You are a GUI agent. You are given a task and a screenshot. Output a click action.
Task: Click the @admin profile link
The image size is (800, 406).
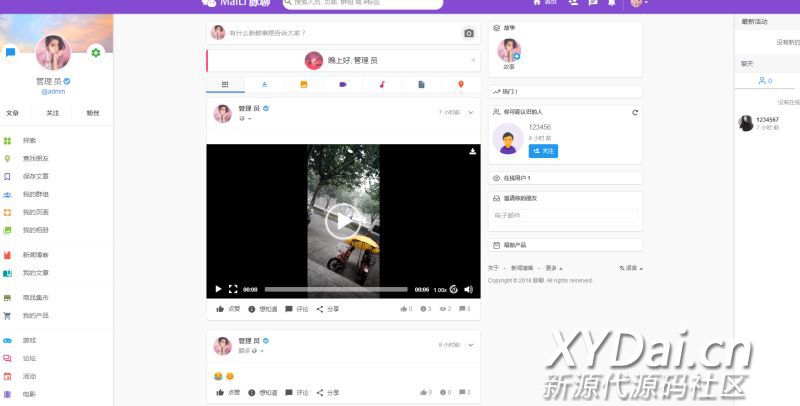53,92
